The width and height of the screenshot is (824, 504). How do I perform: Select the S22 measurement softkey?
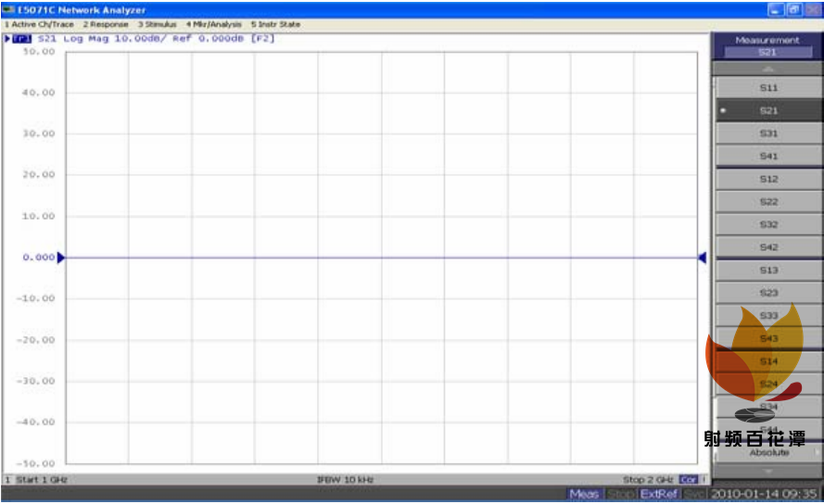tap(768, 202)
